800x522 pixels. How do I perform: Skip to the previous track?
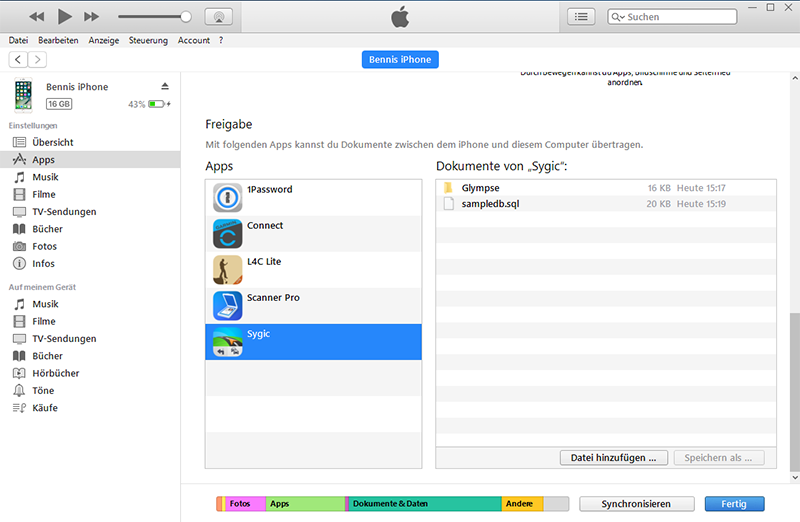37,17
